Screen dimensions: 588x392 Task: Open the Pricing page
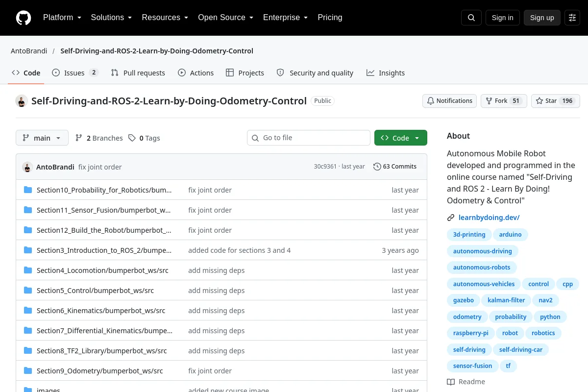(330, 18)
